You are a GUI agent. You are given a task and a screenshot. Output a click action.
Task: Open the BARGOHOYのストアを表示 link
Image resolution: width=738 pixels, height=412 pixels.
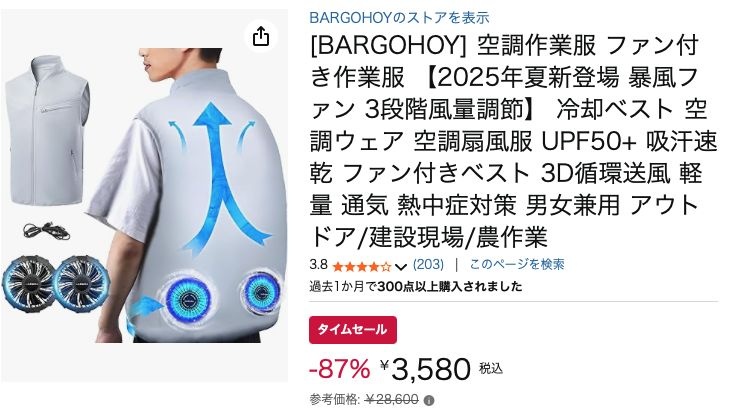click(399, 18)
